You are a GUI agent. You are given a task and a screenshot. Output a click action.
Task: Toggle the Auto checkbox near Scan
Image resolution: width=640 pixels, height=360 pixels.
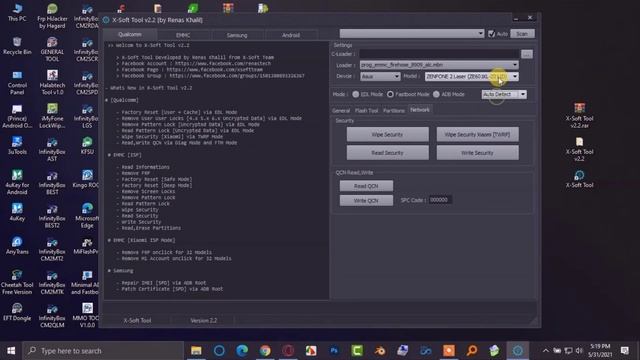tap(491, 34)
